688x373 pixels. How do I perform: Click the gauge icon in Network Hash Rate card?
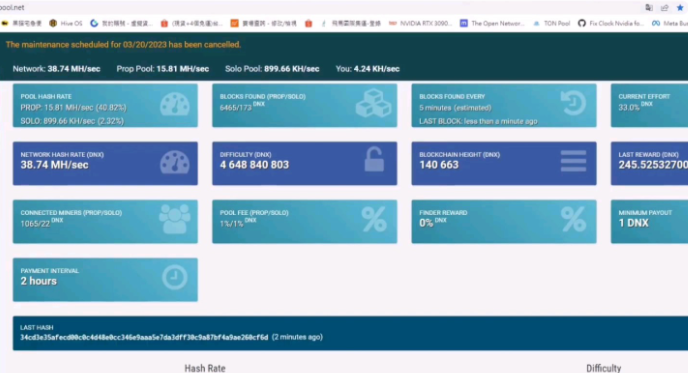pyautogui.click(x=175, y=162)
